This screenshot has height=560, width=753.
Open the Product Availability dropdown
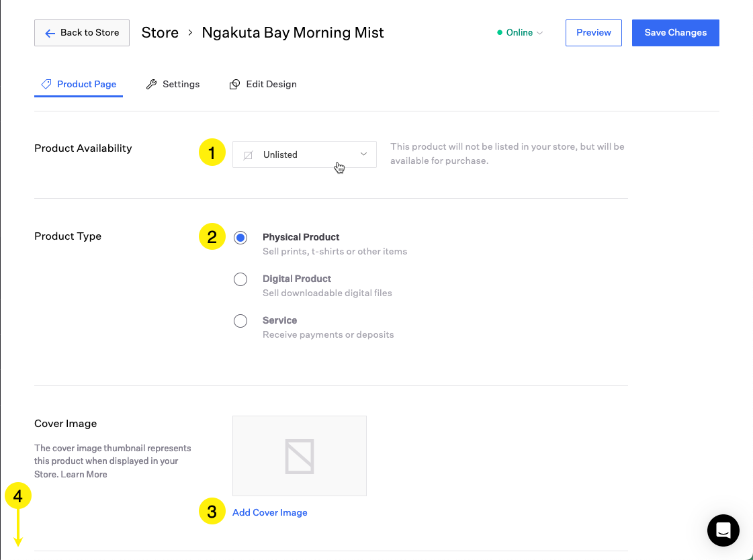pos(304,154)
